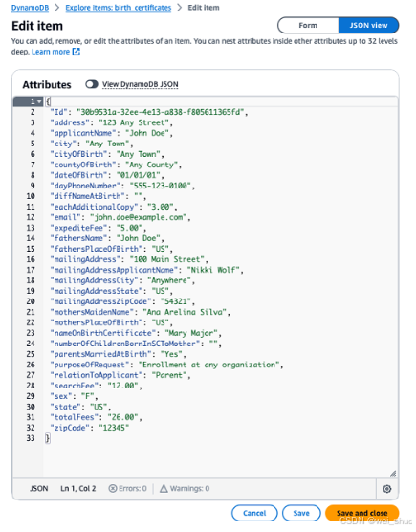The height and width of the screenshot is (532, 416).
Task: Click the "mothersMaidenName" line
Action: (x=140, y=312)
